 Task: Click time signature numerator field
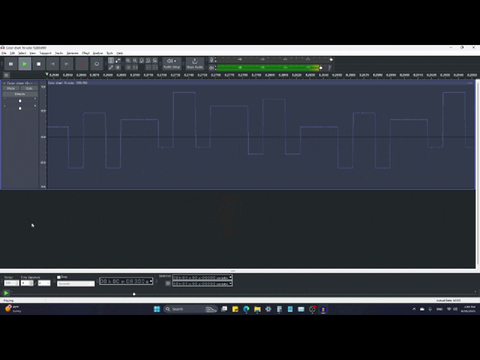pyautogui.click(x=27, y=283)
